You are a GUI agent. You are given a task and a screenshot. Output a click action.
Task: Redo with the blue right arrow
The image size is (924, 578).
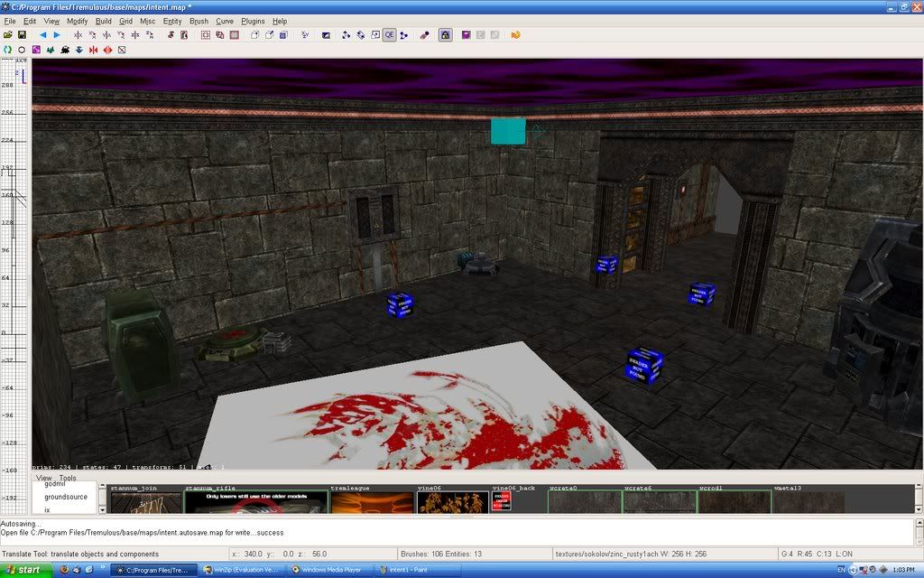[x=57, y=35]
